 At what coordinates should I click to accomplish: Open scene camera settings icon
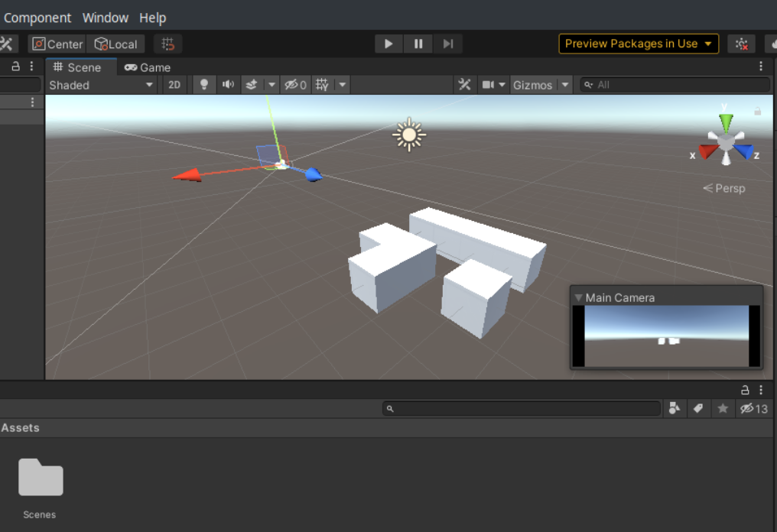(x=487, y=85)
